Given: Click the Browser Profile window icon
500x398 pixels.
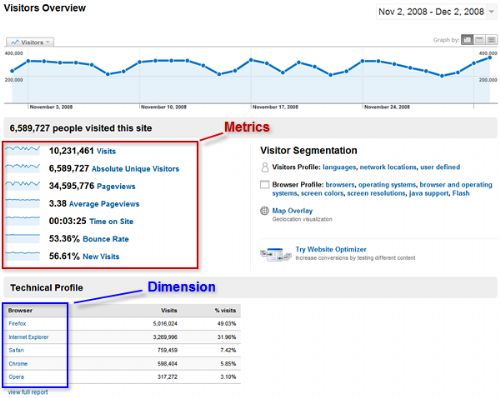Looking at the screenshot, I should (265, 185).
